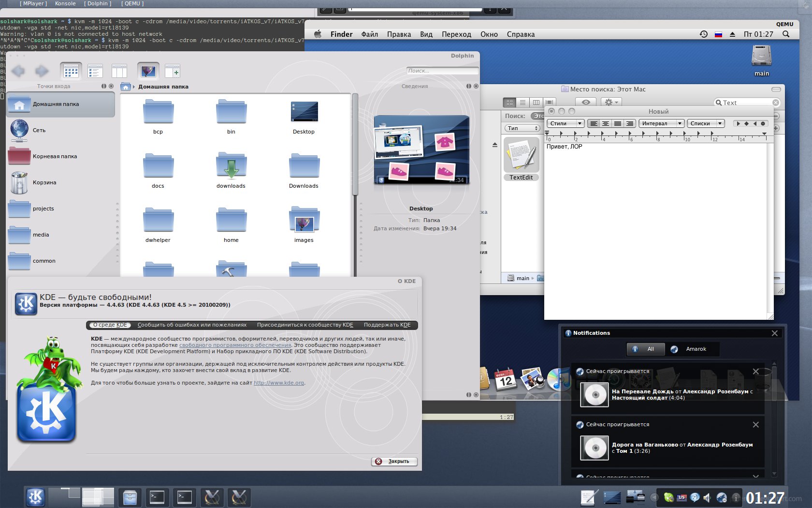Switch Dolphin to columns view mode
This screenshot has height=508, width=812.
pos(119,72)
